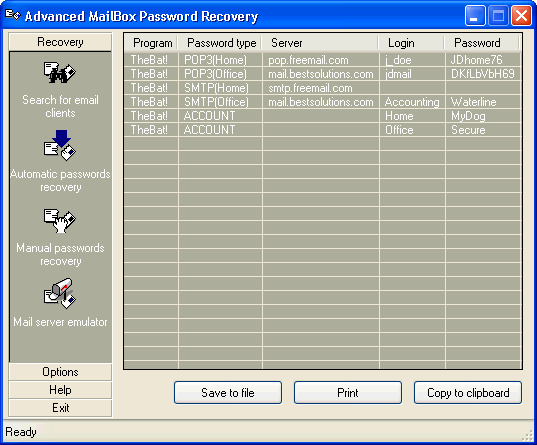Switch to the Options panel
Screen dimensions: 537x445
click(x=60, y=372)
